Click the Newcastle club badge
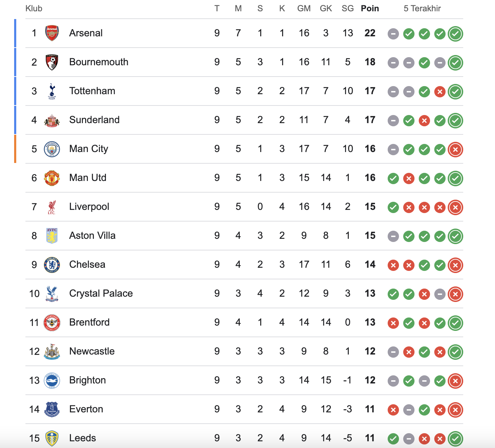Screen dimensions: 495x448 tap(52, 351)
